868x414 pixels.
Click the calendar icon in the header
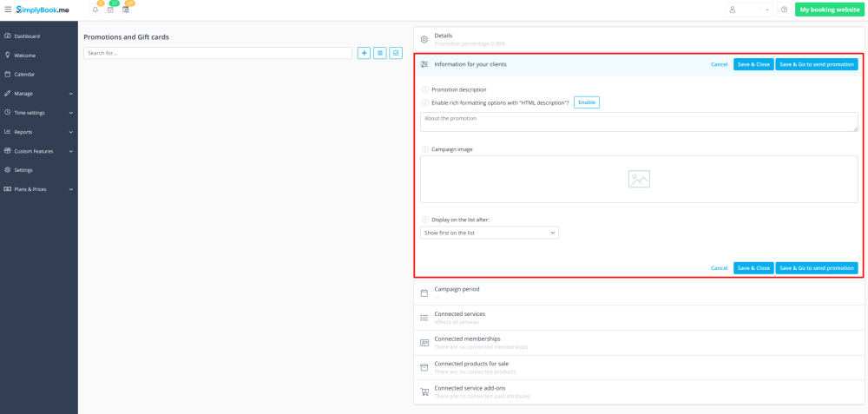click(x=126, y=10)
